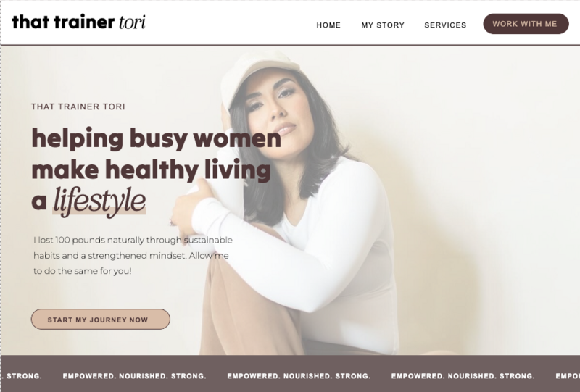Click the highlighted italic word 'lifestyle'
Viewport: 580px width, 392px height.
point(99,201)
